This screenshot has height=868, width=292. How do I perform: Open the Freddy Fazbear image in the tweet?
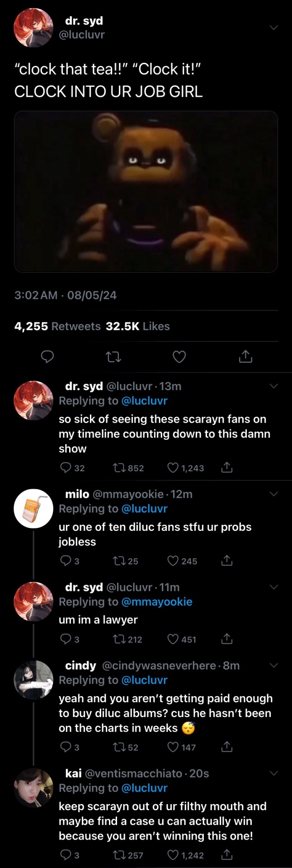pos(146,192)
